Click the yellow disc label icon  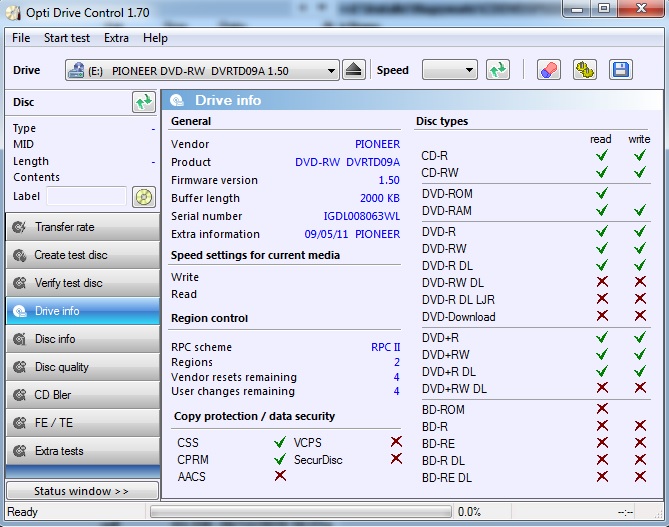point(144,197)
